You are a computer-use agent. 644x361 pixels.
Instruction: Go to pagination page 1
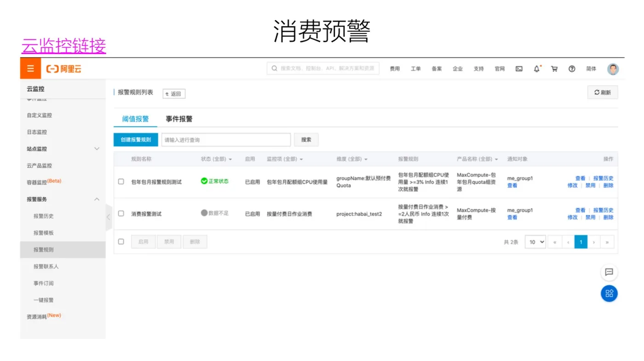tap(581, 242)
